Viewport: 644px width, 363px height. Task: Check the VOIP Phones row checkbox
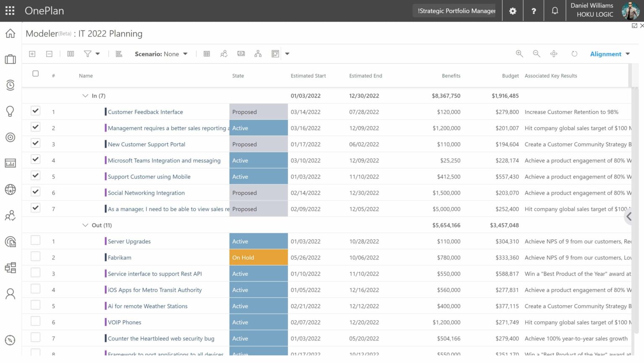click(x=36, y=321)
